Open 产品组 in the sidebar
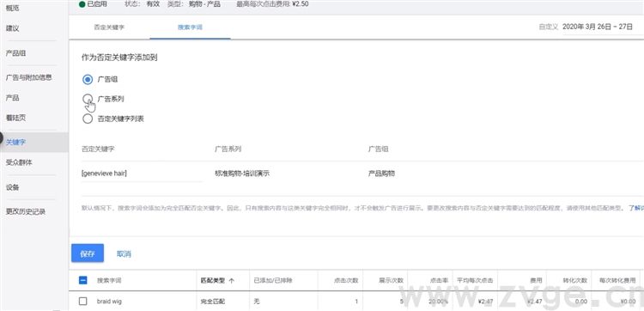The width and height of the screenshot is (644, 311). pos(16,53)
